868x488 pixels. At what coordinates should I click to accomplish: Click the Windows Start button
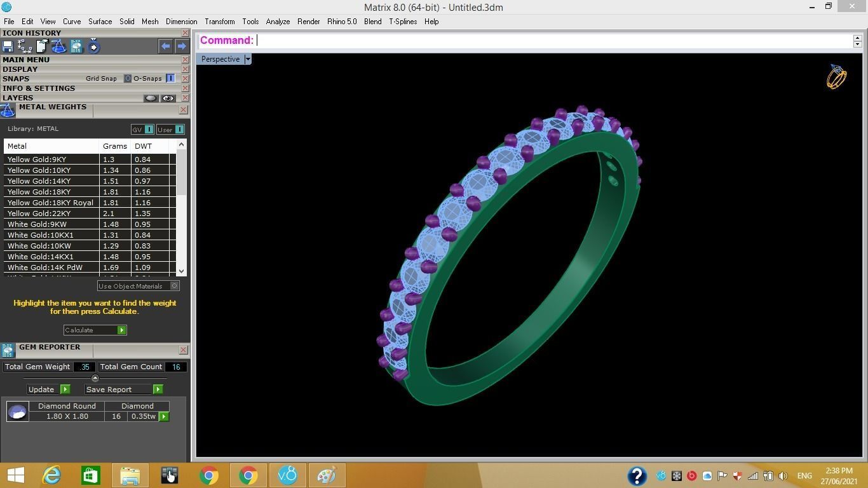[x=15, y=475]
